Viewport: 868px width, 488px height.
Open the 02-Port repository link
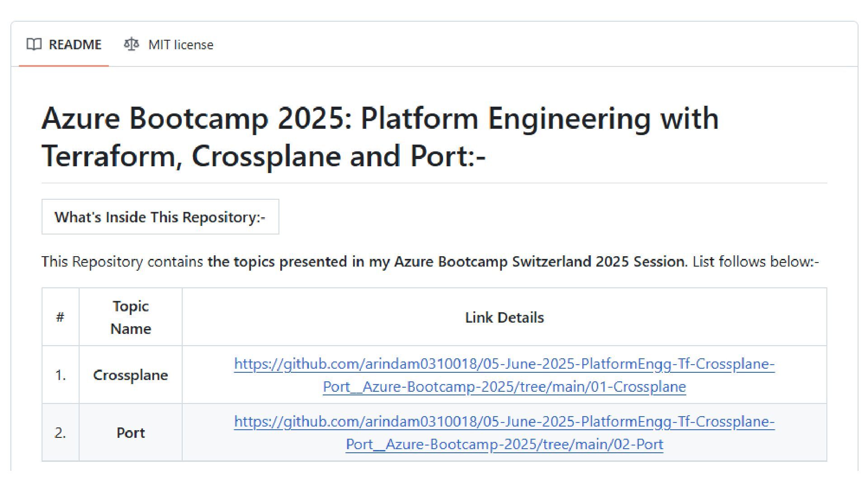504,433
